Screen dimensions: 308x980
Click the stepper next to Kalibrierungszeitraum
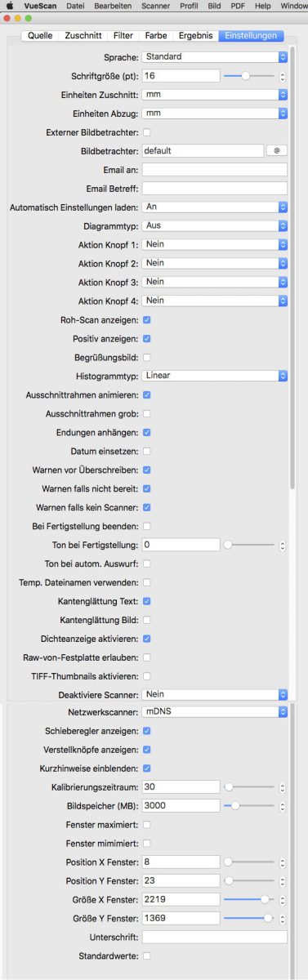click(x=283, y=787)
